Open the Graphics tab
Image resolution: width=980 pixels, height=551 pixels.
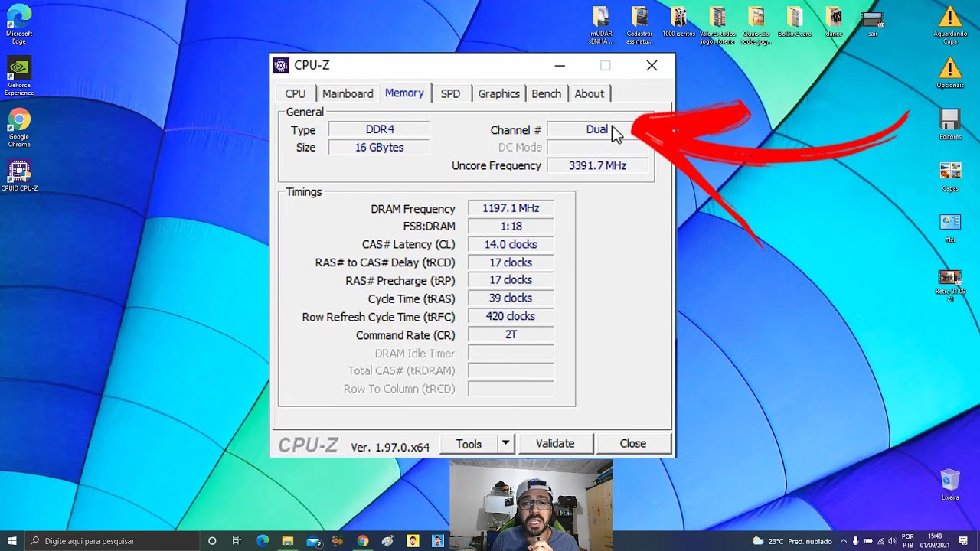[x=499, y=93]
